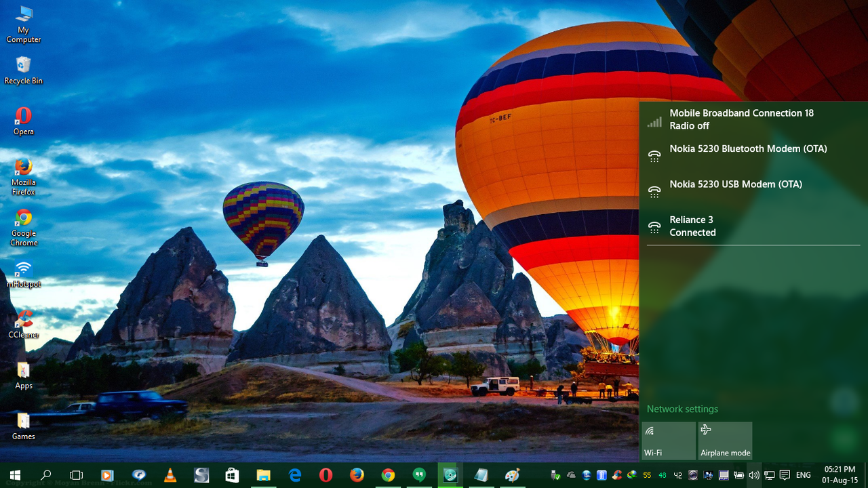Click the white 42 tray reading
Image resolution: width=868 pixels, height=488 pixels.
677,475
